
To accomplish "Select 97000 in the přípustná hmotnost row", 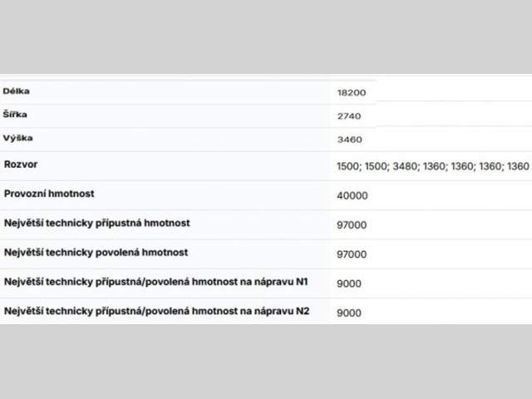I will point(352,225).
